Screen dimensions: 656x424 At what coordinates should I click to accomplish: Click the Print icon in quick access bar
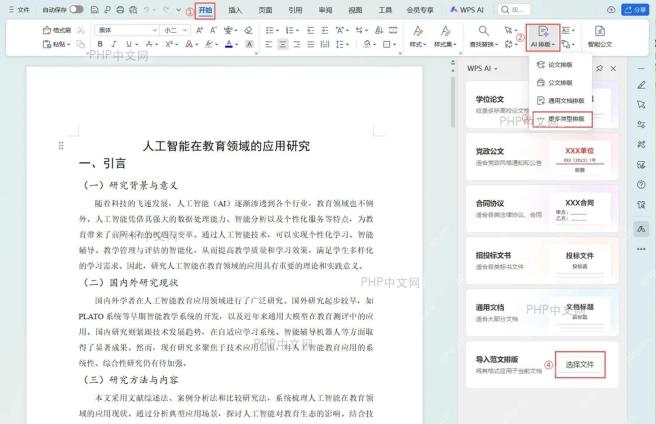[x=120, y=9]
